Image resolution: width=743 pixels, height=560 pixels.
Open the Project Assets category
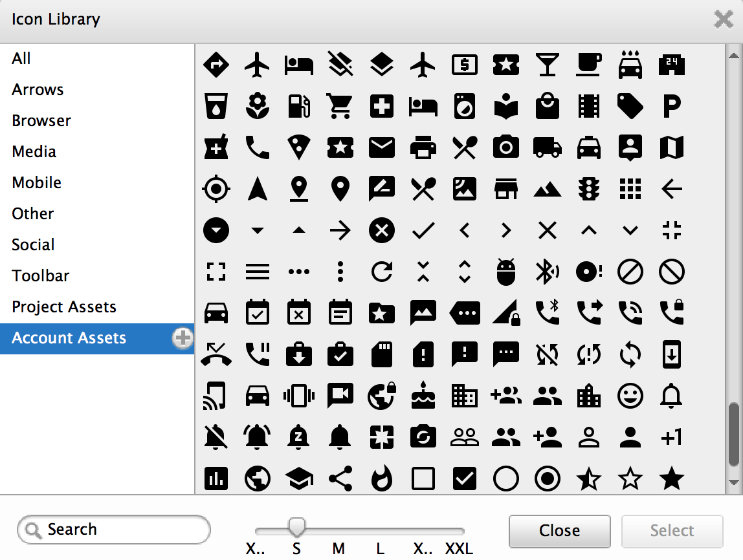point(64,307)
